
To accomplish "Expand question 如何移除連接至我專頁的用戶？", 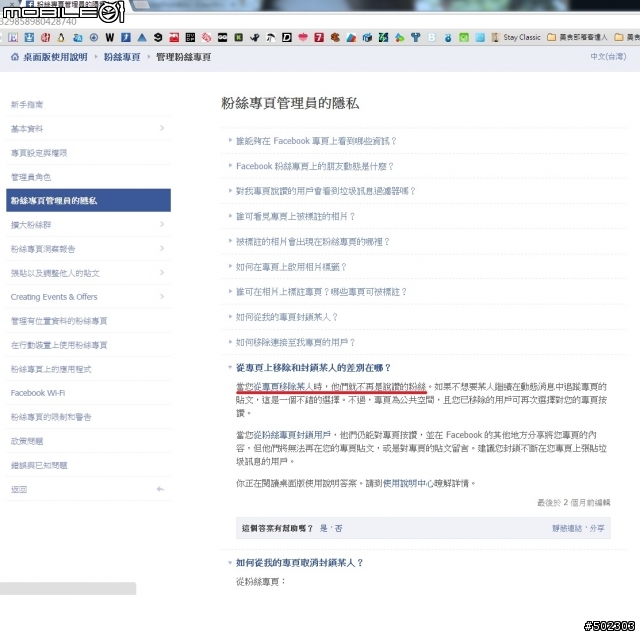I will click(x=296, y=343).
